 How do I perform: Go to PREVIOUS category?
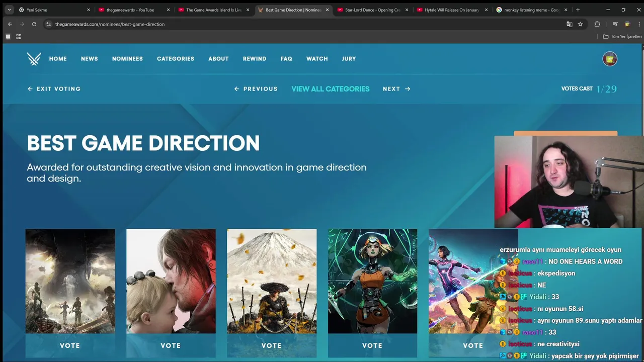coord(256,89)
